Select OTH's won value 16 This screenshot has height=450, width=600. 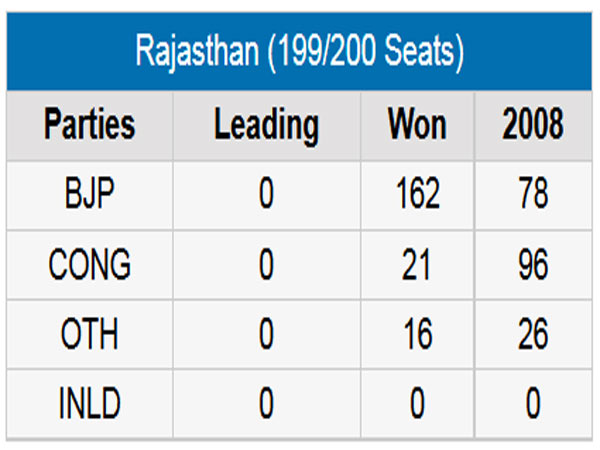coord(417,334)
